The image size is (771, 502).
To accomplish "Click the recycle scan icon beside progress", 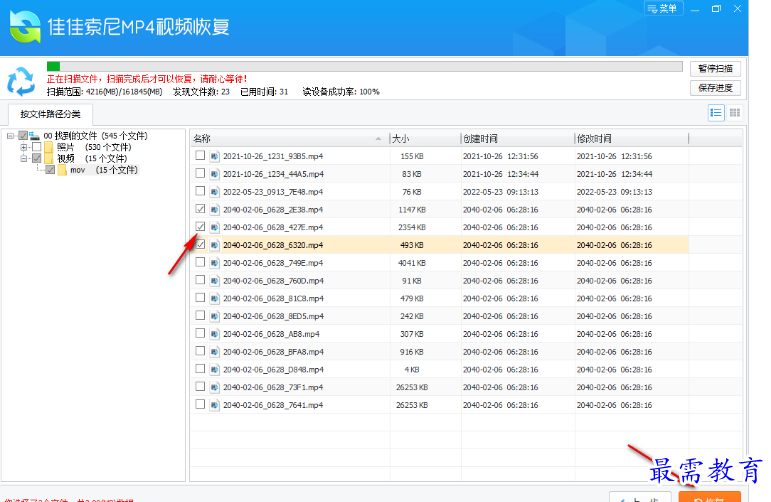I will coord(21,81).
